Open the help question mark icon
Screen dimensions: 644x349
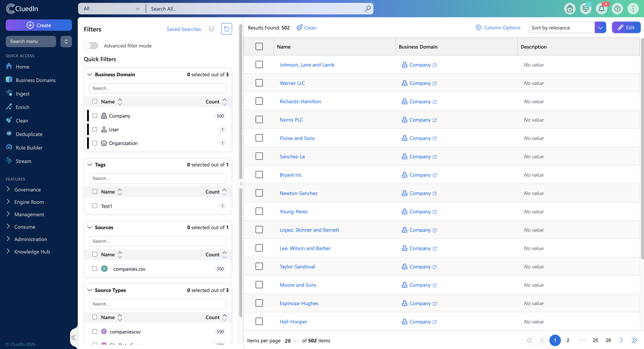617,9
